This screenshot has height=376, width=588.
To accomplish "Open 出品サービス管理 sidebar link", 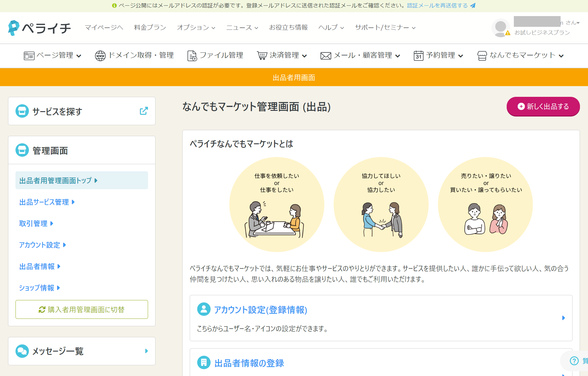I will 47,202.
